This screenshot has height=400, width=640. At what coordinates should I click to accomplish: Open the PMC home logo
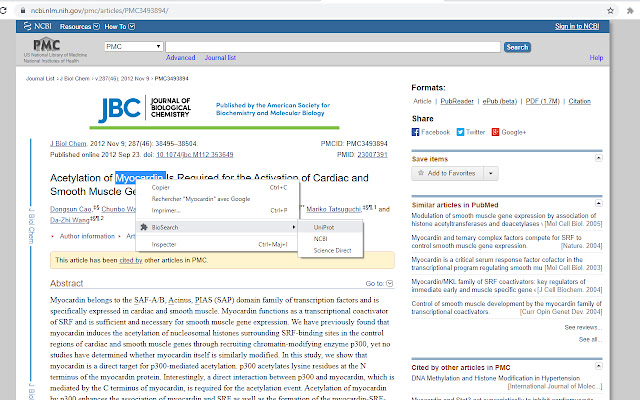tap(47, 44)
